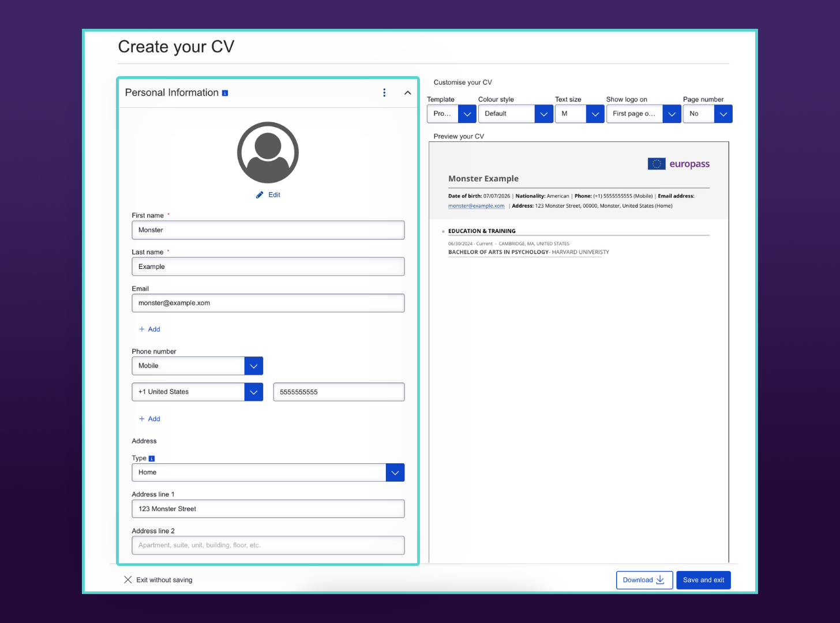
Task: Open the phone type Mobile dropdown
Action: tap(197, 366)
